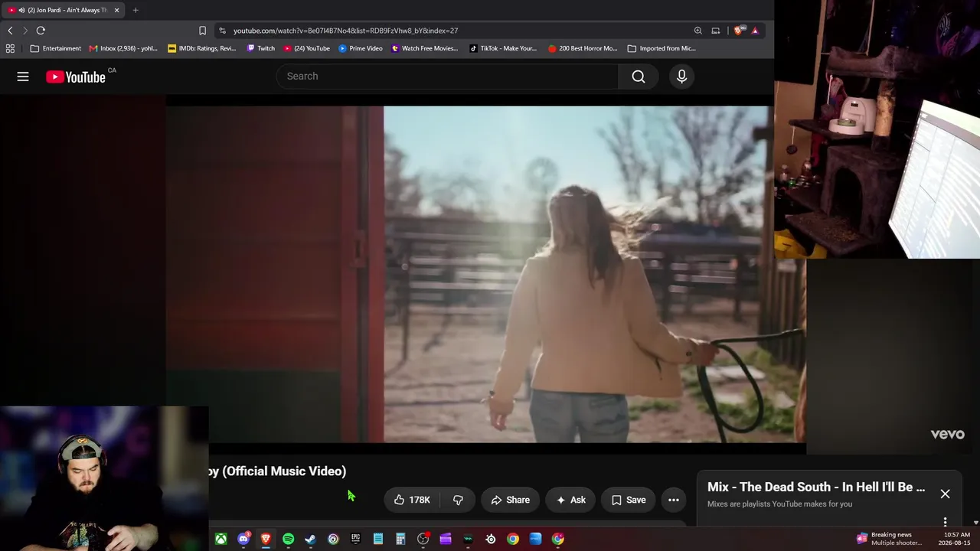
Task: Mute audio on the Jon Pardi tab
Action: click(x=21, y=10)
